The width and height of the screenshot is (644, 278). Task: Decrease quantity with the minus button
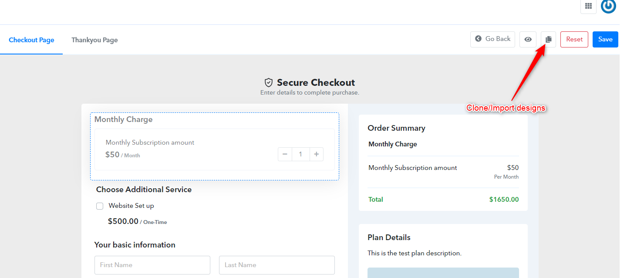285,154
